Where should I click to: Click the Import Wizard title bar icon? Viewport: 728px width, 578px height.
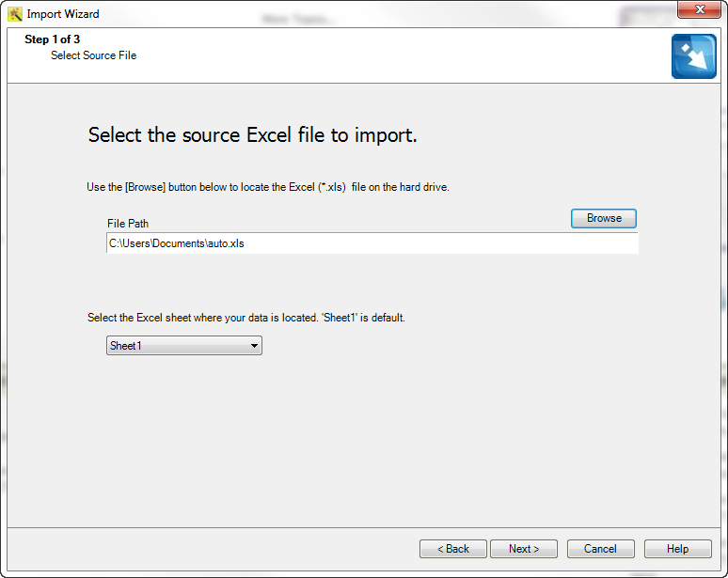pos(15,14)
